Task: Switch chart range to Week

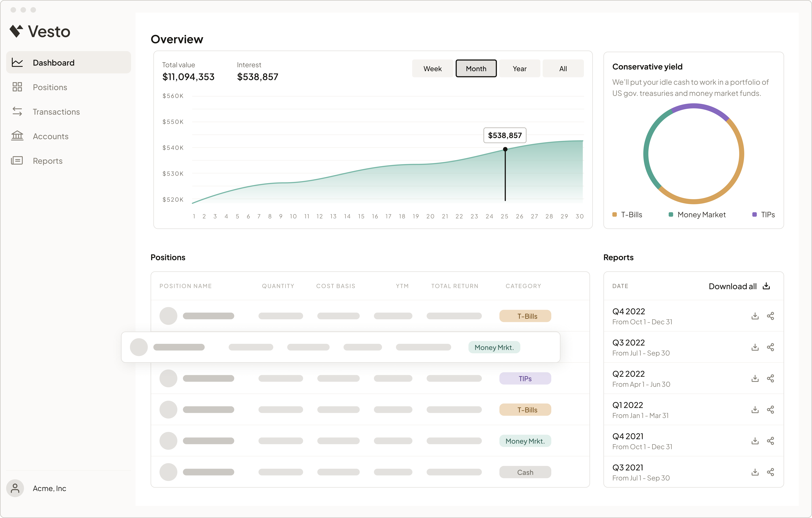Action: click(432, 68)
